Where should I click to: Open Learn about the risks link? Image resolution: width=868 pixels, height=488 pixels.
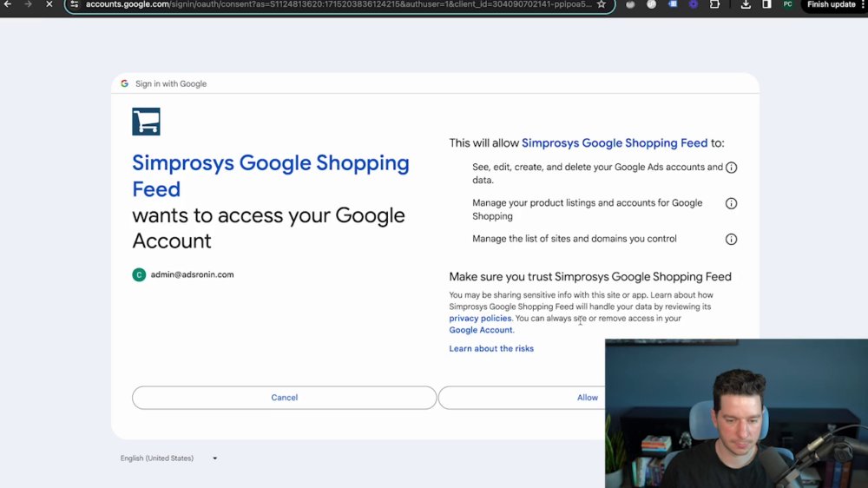point(491,348)
